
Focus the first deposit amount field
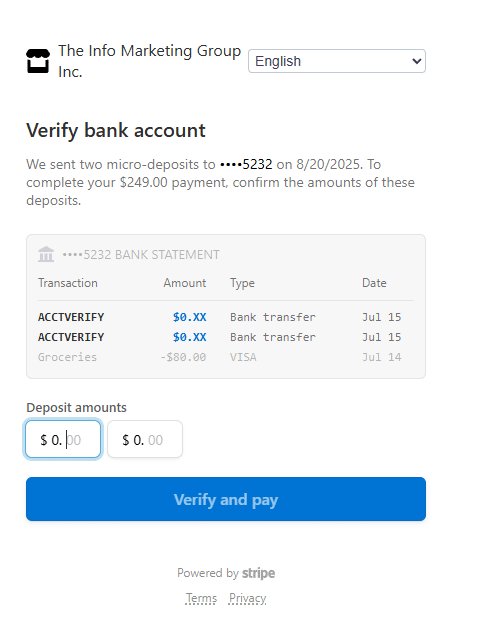pos(63,439)
